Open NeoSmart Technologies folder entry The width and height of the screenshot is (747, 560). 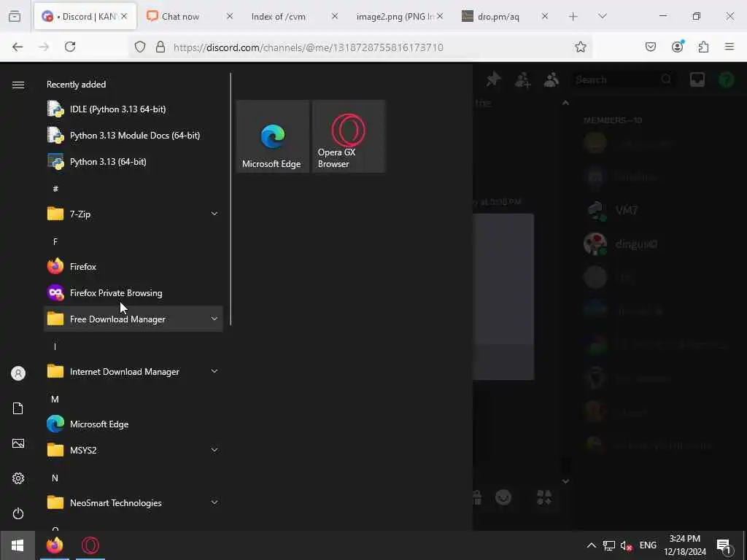133,502
